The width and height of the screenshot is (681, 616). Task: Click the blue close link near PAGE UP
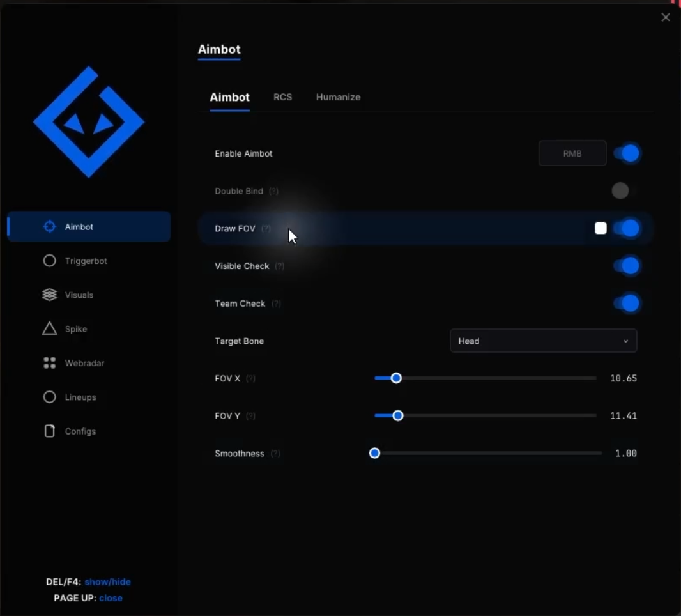click(x=111, y=598)
